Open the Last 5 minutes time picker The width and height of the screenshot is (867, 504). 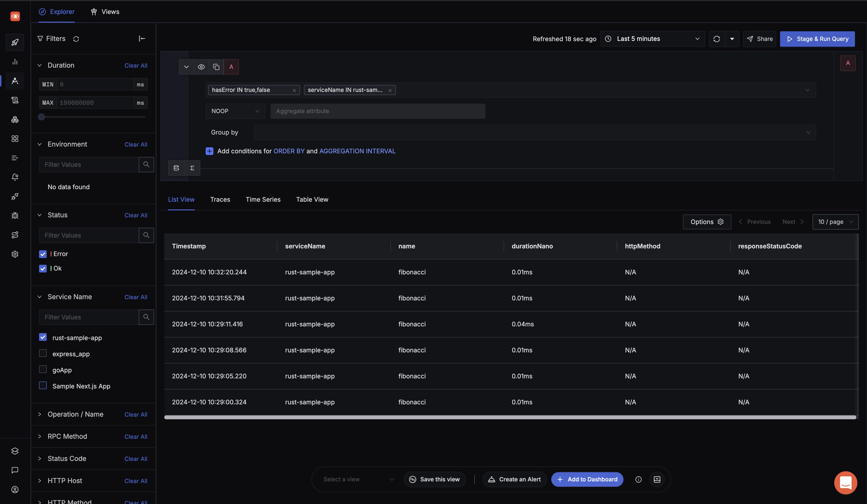coord(652,39)
